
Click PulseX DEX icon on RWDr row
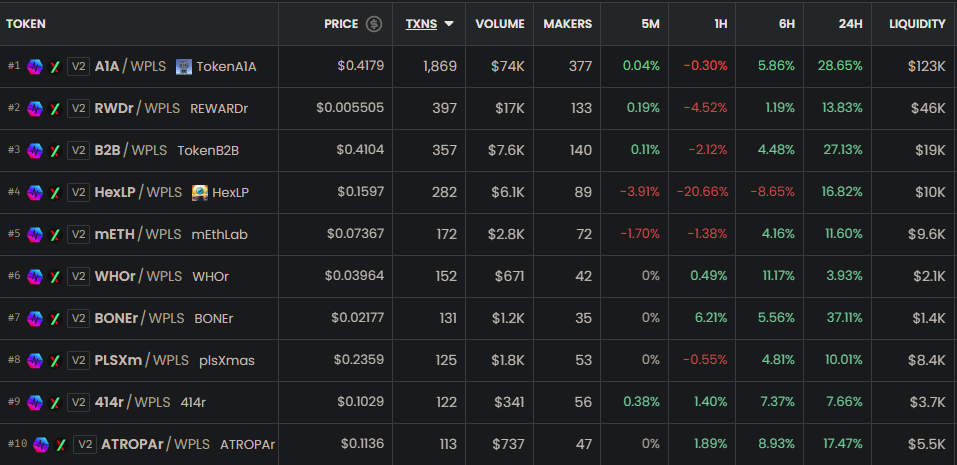(x=55, y=108)
